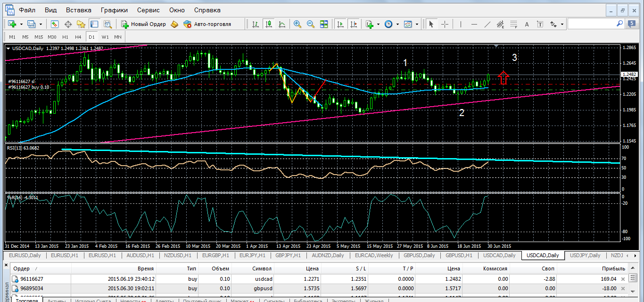The width and height of the screenshot is (644, 302).
Task: Open the chat notifications bubble
Action: click(x=633, y=24)
